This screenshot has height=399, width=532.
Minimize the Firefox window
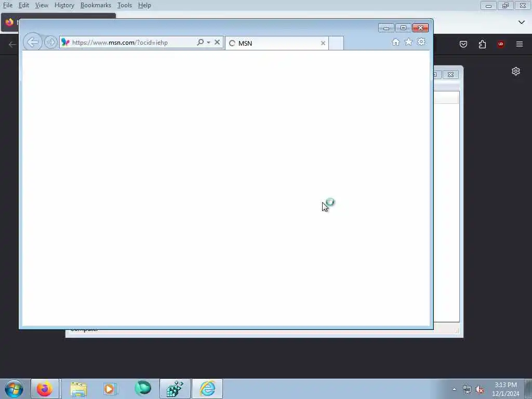[x=488, y=5]
